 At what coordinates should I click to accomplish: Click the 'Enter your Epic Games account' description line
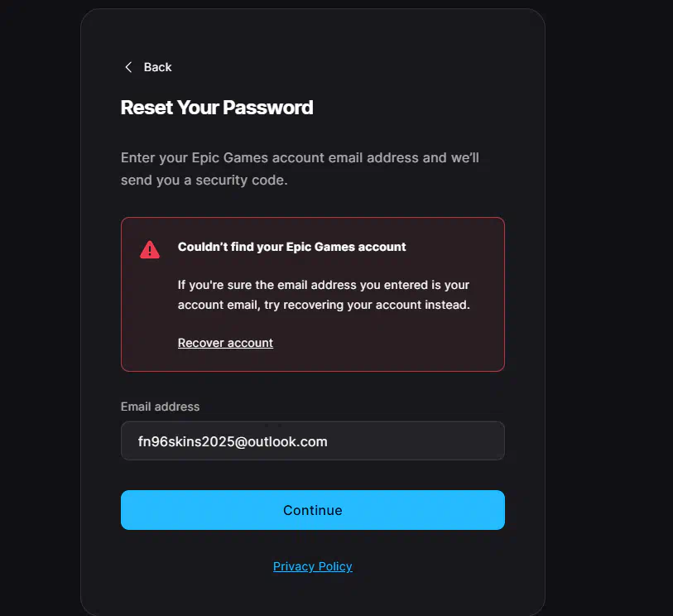point(300,157)
